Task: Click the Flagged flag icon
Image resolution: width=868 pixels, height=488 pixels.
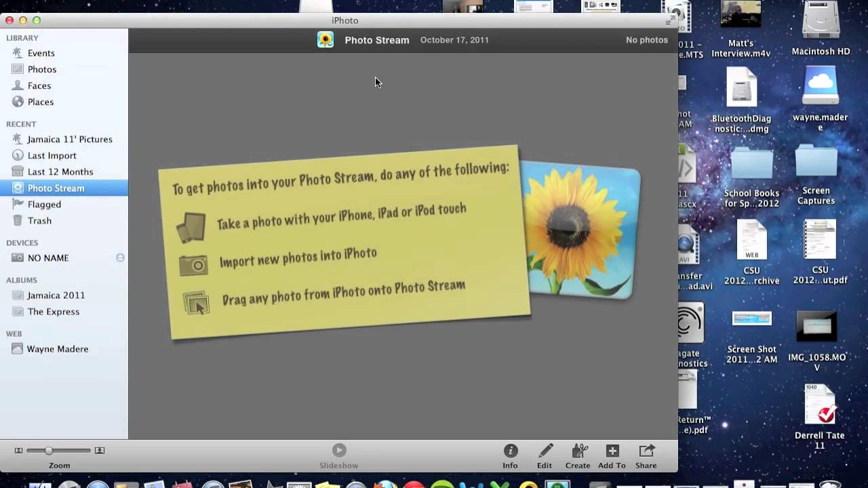Action: (18, 204)
